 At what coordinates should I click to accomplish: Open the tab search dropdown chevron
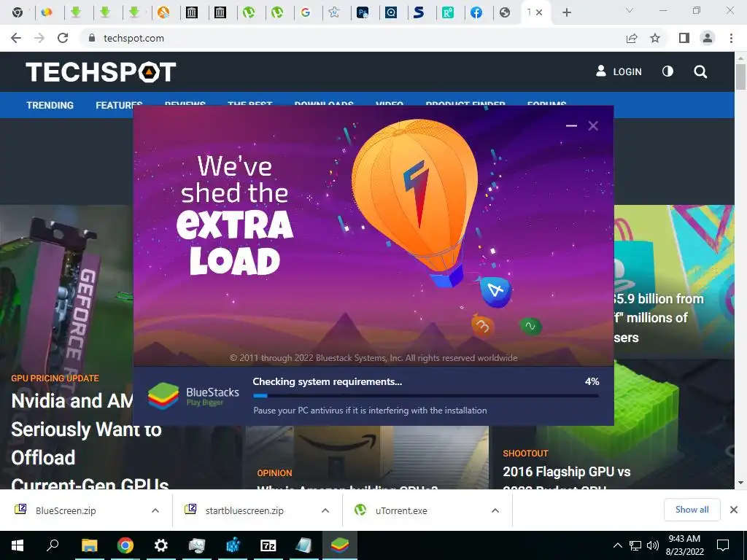630,10
